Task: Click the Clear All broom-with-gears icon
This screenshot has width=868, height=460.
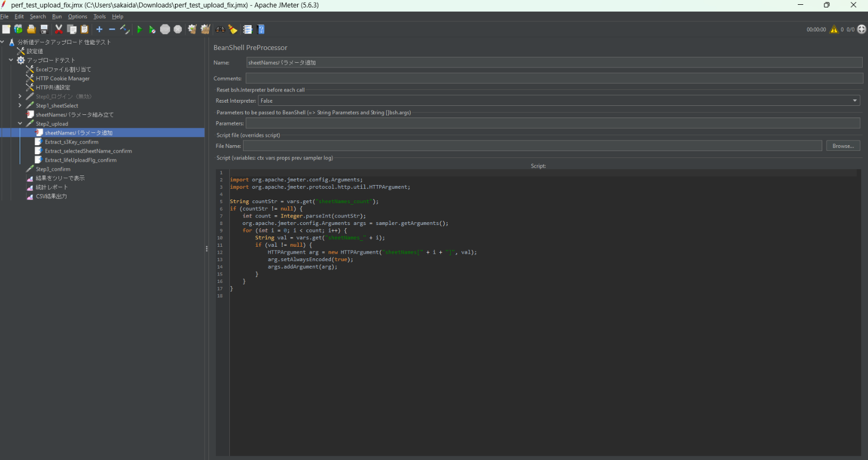Action: click(x=205, y=29)
